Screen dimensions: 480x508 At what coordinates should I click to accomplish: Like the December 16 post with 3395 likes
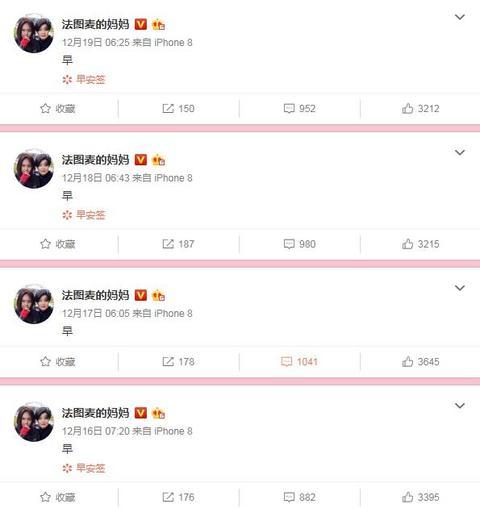click(420, 497)
